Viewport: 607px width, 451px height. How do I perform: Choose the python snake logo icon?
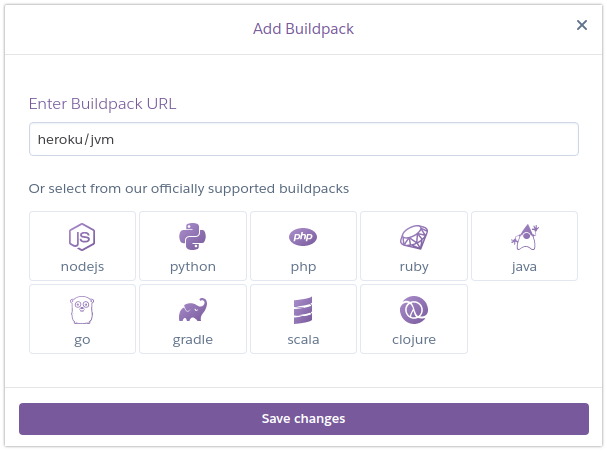point(192,236)
